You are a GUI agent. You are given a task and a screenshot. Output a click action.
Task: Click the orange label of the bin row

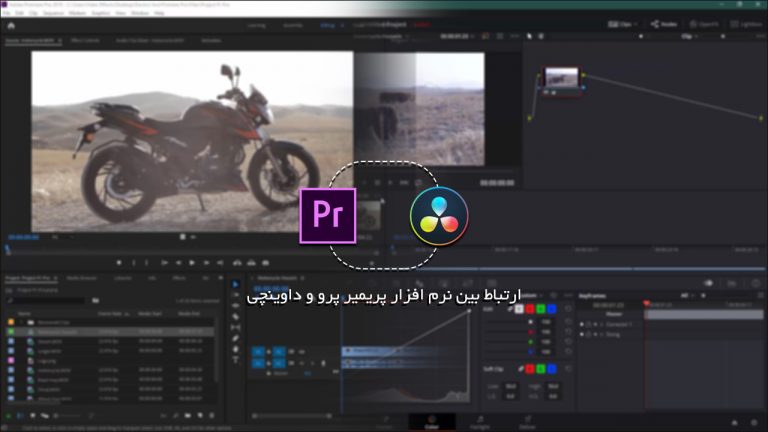11,322
